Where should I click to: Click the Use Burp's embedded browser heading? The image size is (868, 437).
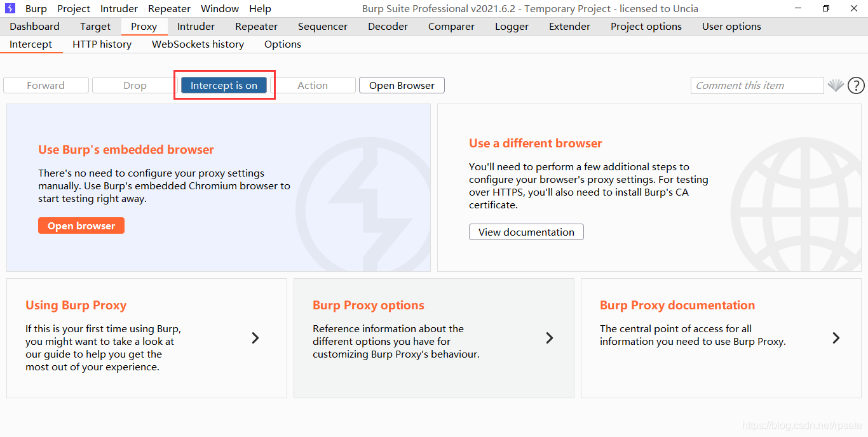coord(126,149)
